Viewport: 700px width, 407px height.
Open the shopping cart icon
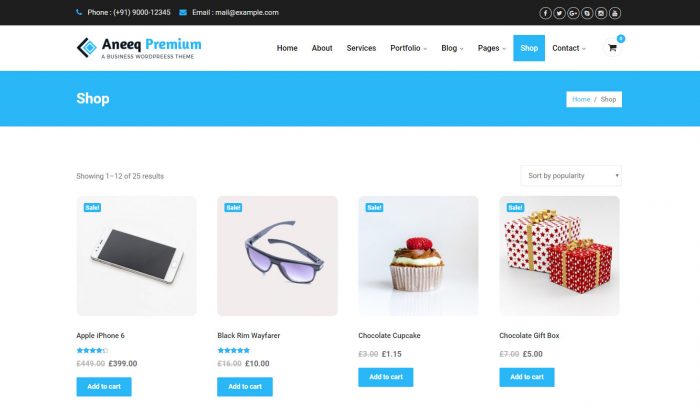point(612,47)
